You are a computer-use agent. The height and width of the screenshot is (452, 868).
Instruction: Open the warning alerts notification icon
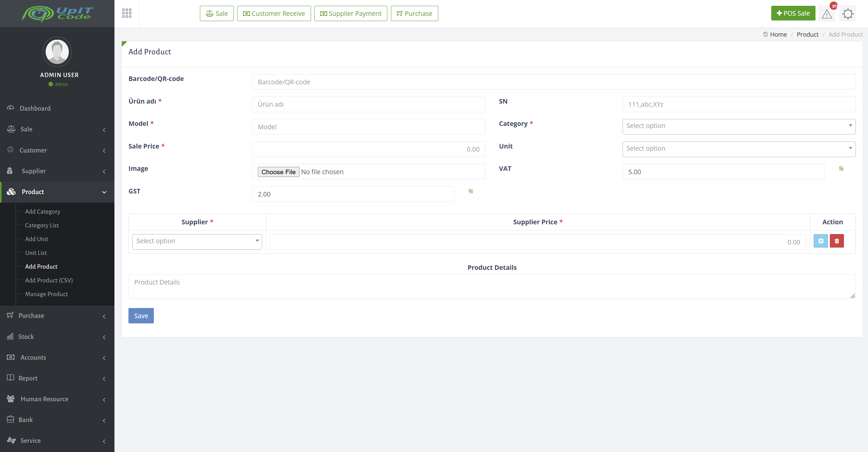827,14
